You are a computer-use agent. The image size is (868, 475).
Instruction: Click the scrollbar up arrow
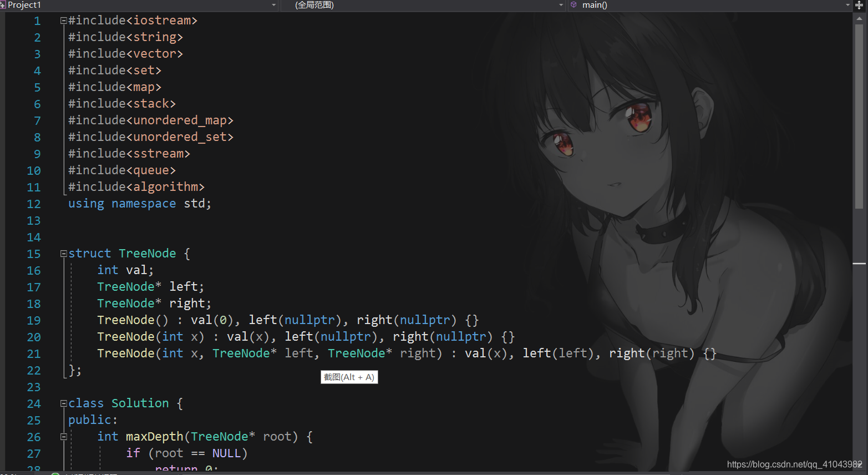click(x=859, y=18)
